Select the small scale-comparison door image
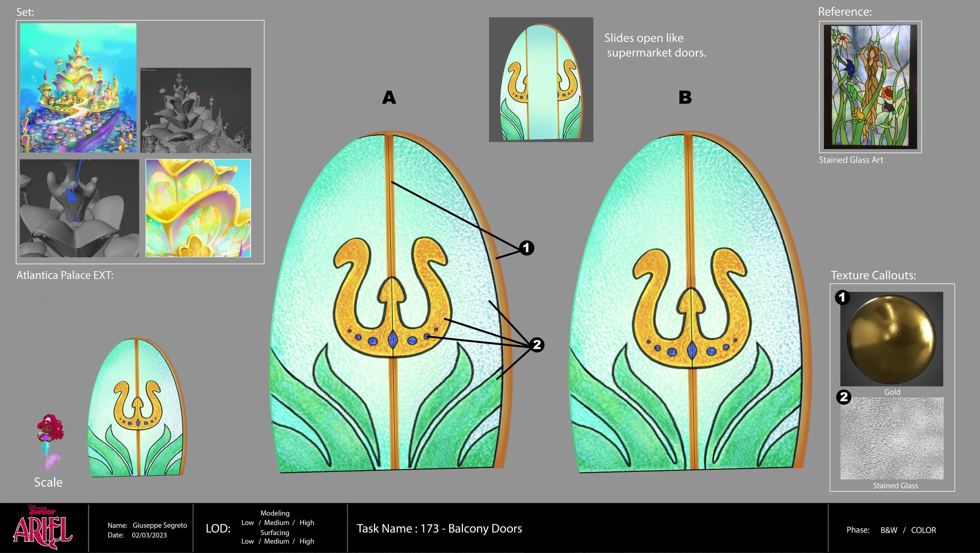980x553 pixels. pyautogui.click(x=137, y=407)
